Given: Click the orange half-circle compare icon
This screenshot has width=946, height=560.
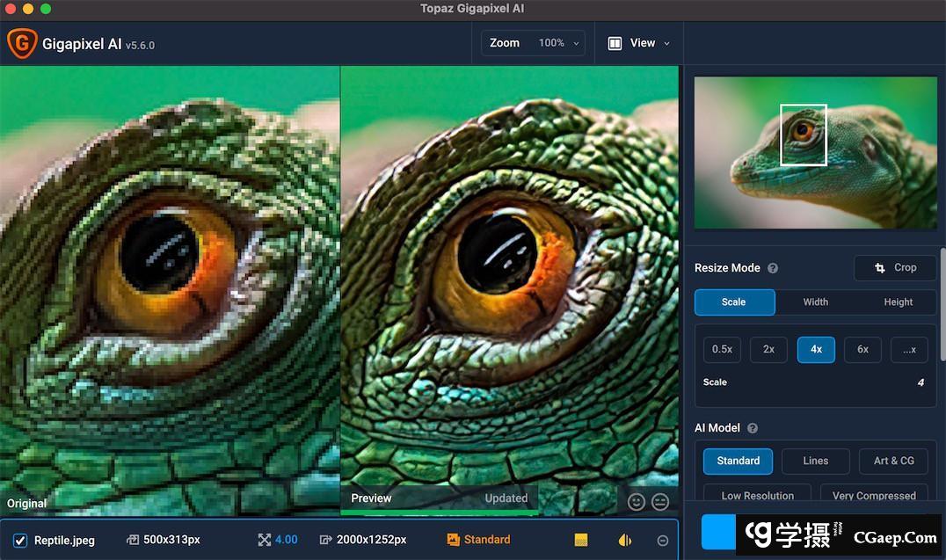Looking at the screenshot, I should click(625, 540).
